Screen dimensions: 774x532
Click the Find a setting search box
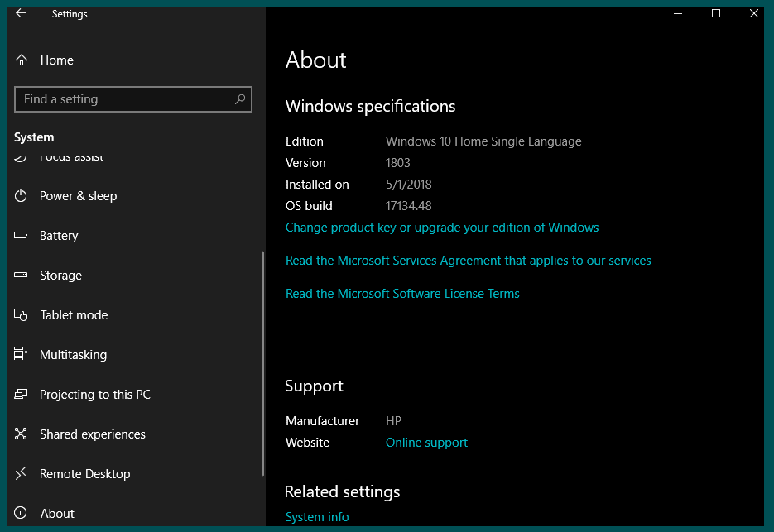point(133,99)
